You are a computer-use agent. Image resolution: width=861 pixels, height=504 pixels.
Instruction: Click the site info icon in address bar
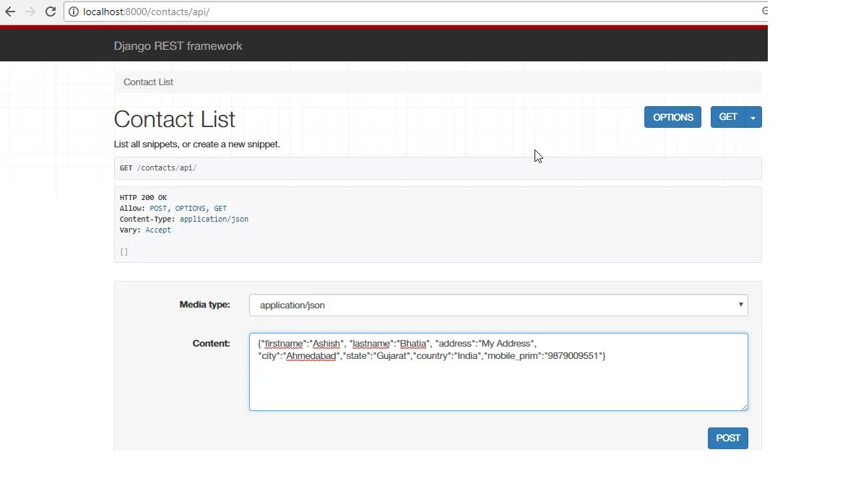pyautogui.click(x=74, y=12)
